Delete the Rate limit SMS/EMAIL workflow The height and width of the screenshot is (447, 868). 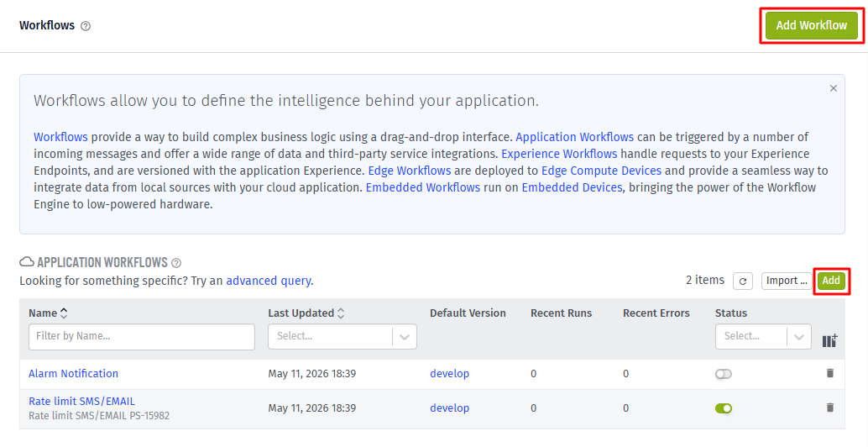pyautogui.click(x=829, y=408)
